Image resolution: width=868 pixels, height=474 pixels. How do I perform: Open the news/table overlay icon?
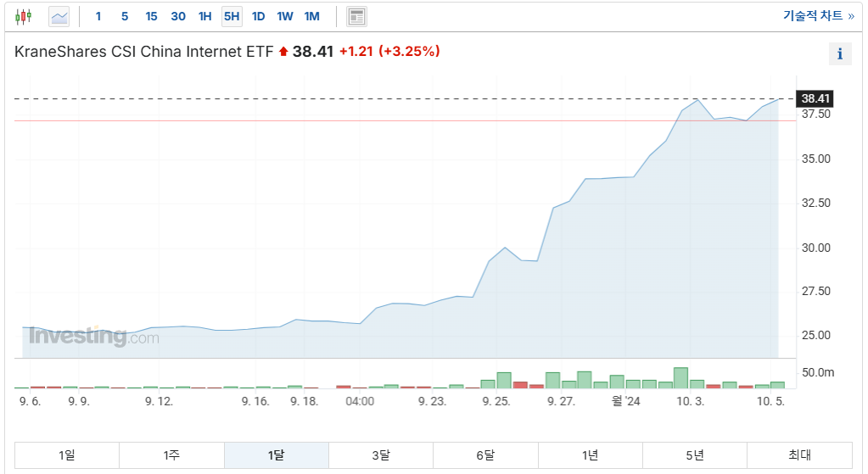pyautogui.click(x=356, y=17)
